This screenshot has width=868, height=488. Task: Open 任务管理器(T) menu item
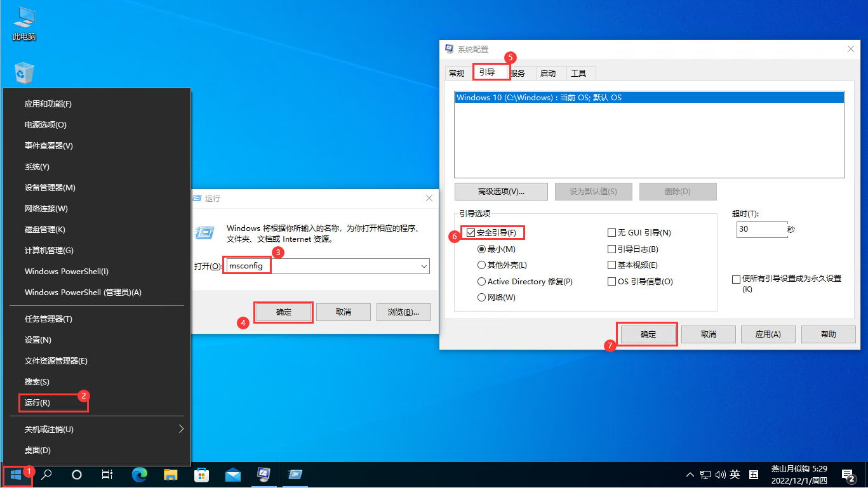click(97, 319)
